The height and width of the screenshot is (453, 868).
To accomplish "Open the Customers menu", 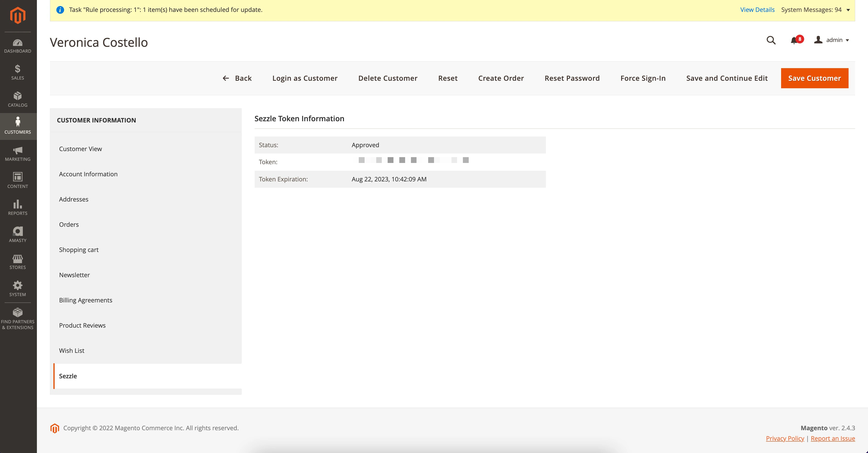I will coord(18,126).
